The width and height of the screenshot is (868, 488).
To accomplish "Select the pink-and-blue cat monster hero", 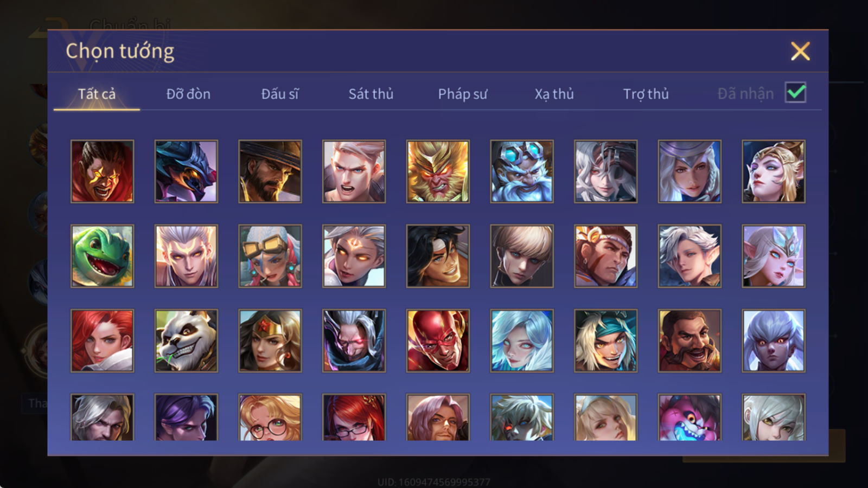I will click(690, 417).
